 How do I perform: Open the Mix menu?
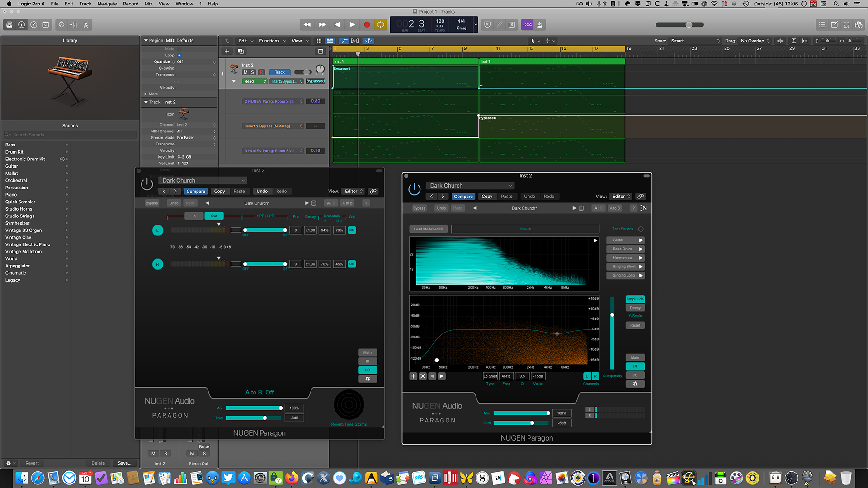tap(149, 4)
